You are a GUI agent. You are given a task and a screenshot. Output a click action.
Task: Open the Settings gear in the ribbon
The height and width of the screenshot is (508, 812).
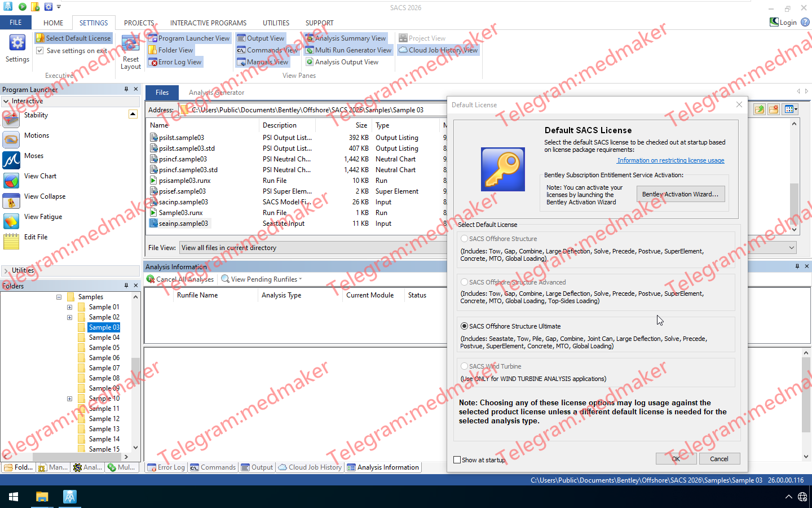pyautogui.click(x=17, y=48)
